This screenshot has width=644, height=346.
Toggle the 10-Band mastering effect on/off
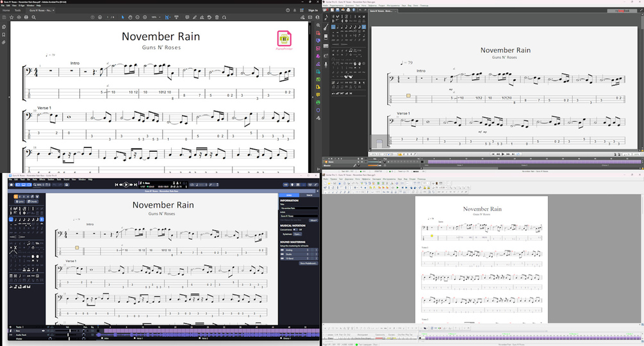282,259
